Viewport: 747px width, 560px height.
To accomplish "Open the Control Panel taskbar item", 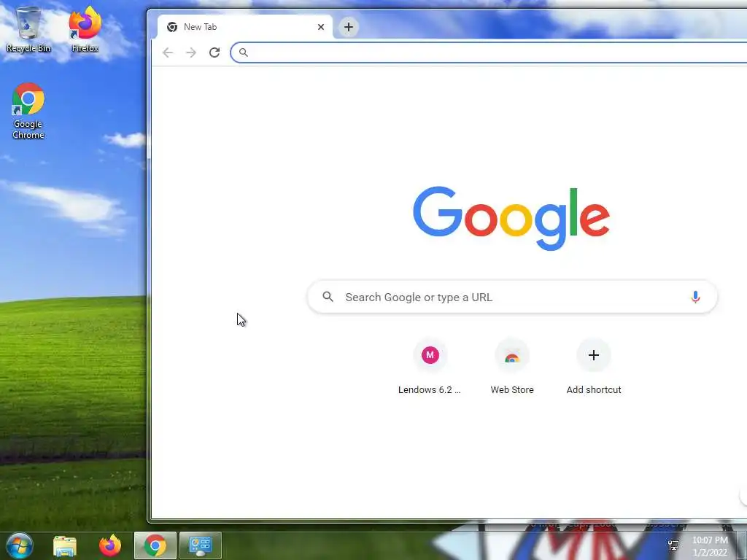I will 201,545.
